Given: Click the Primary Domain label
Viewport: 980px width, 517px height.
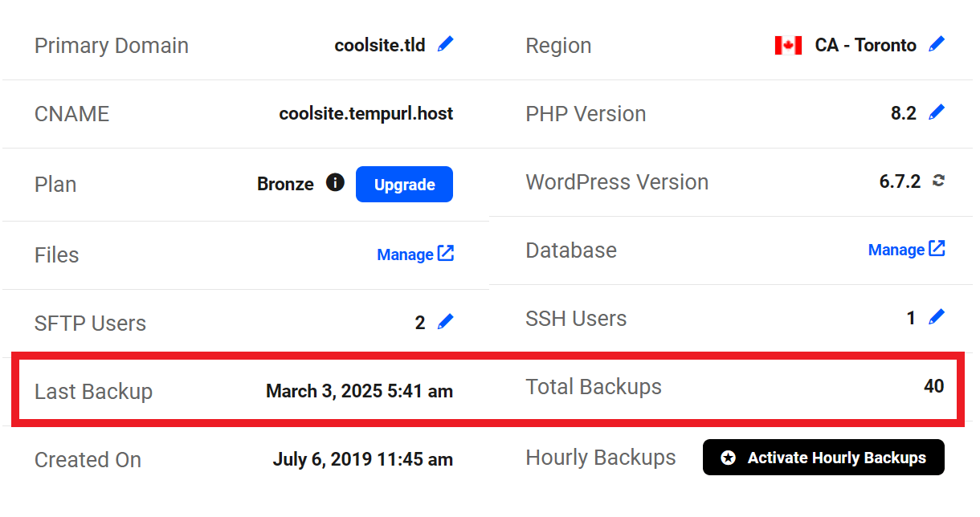Looking at the screenshot, I should pyautogui.click(x=112, y=46).
